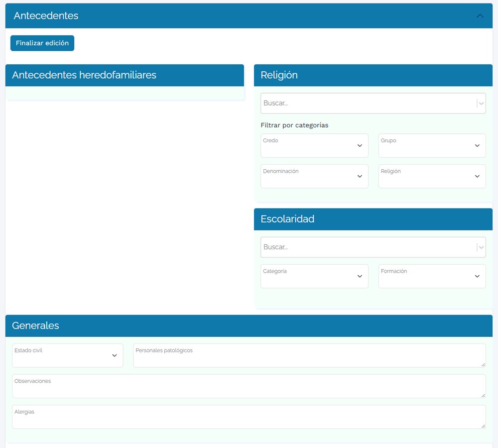The height and width of the screenshot is (448, 498).
Task: Click the Antecedentes panel title
Action: [x=46, y=16]
